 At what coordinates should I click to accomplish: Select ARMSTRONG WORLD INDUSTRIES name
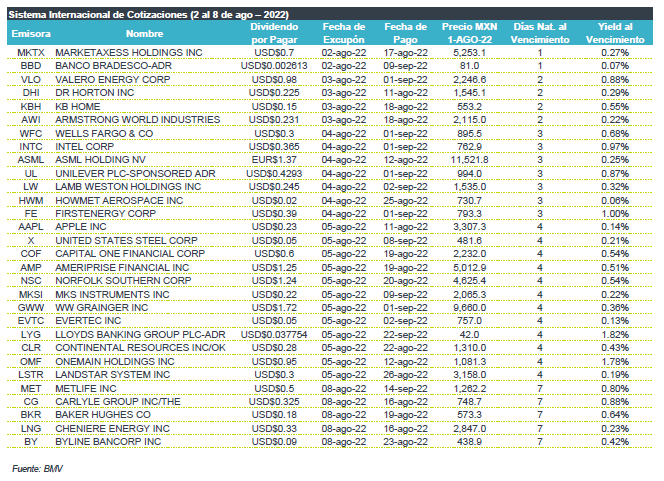point(138,120)
